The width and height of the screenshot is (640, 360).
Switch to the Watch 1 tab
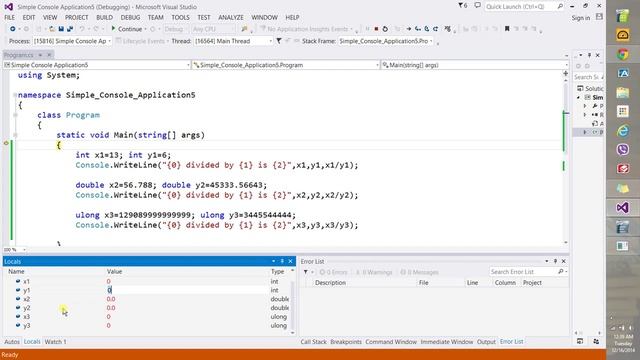coord(55,342)
